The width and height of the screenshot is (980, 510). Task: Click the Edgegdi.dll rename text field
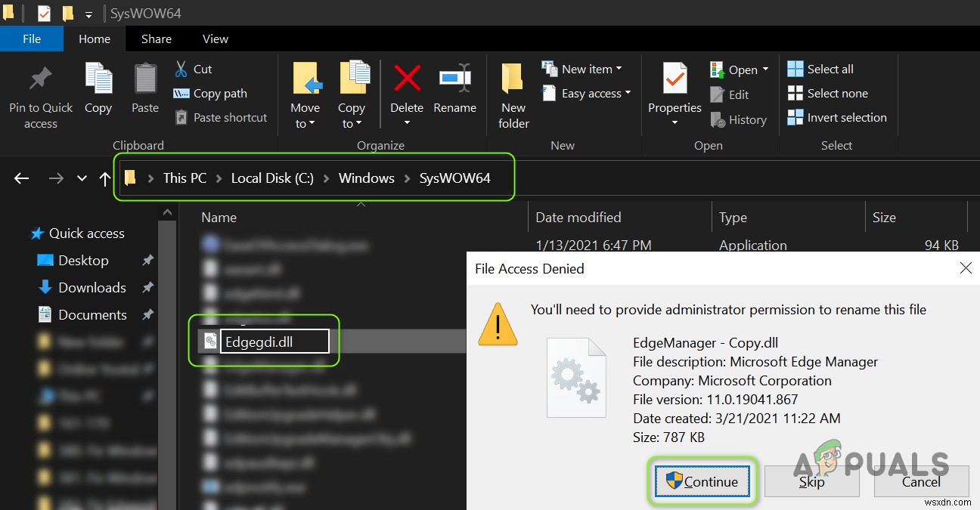274,342
